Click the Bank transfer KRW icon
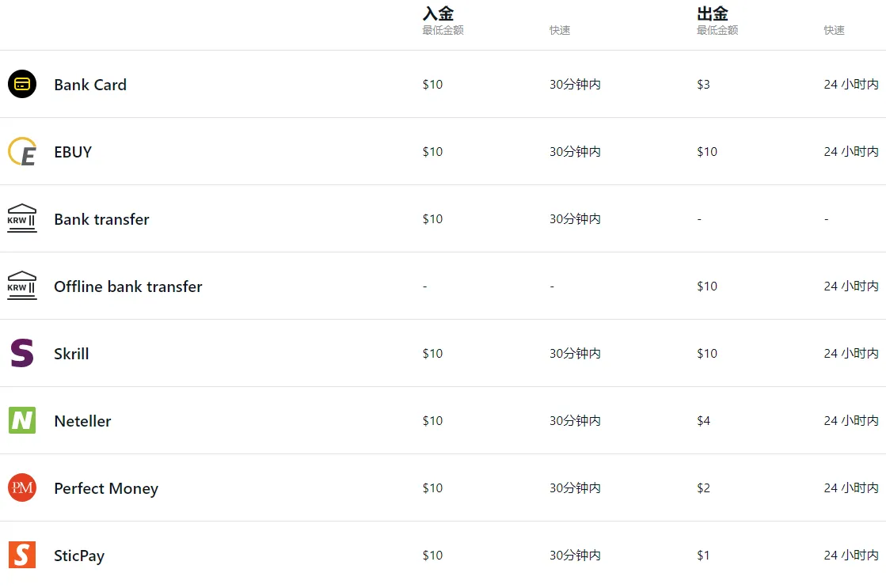886x588 pixels. click(x=22, y=218)
